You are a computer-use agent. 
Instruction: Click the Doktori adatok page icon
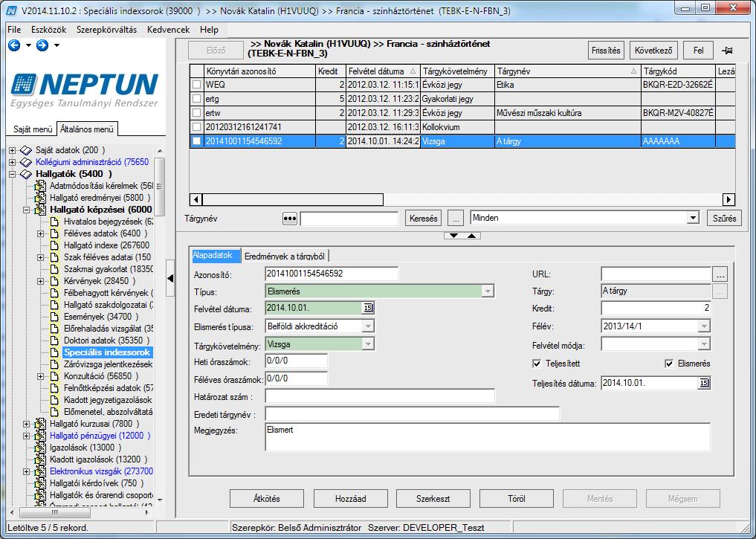click(54, 340)
